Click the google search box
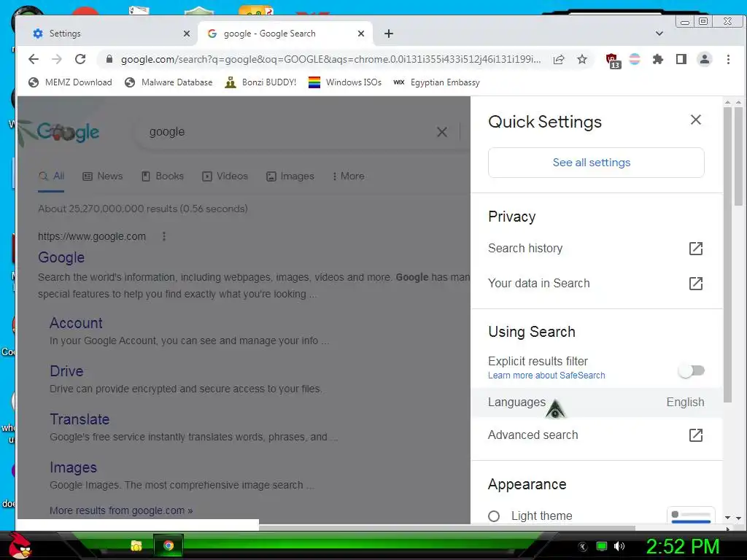This screenshot has width=747, height=560. pyautogui.click(x=286, y=132)
